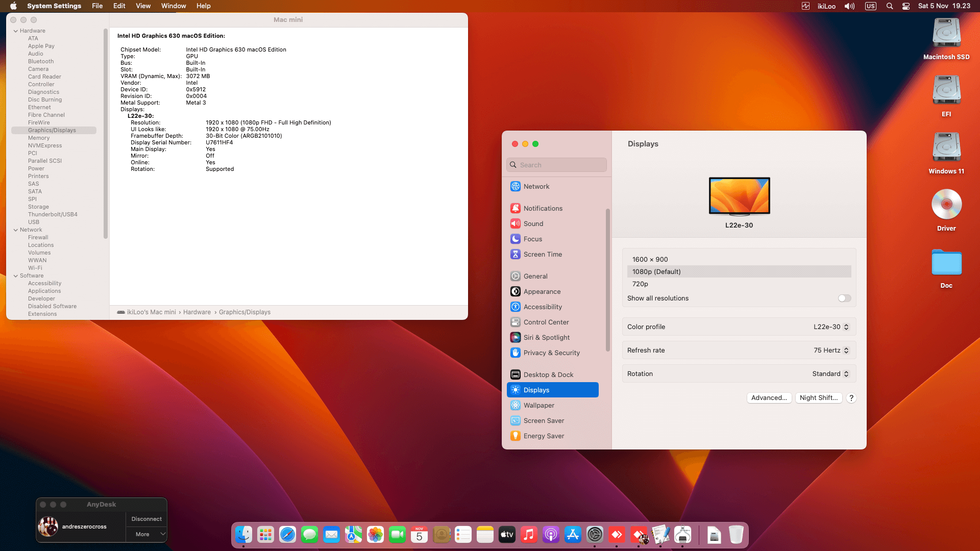Toggle Show all resolutions switch
The width and height of the screenshot is (980, 551).
click(x=844, y=298)
